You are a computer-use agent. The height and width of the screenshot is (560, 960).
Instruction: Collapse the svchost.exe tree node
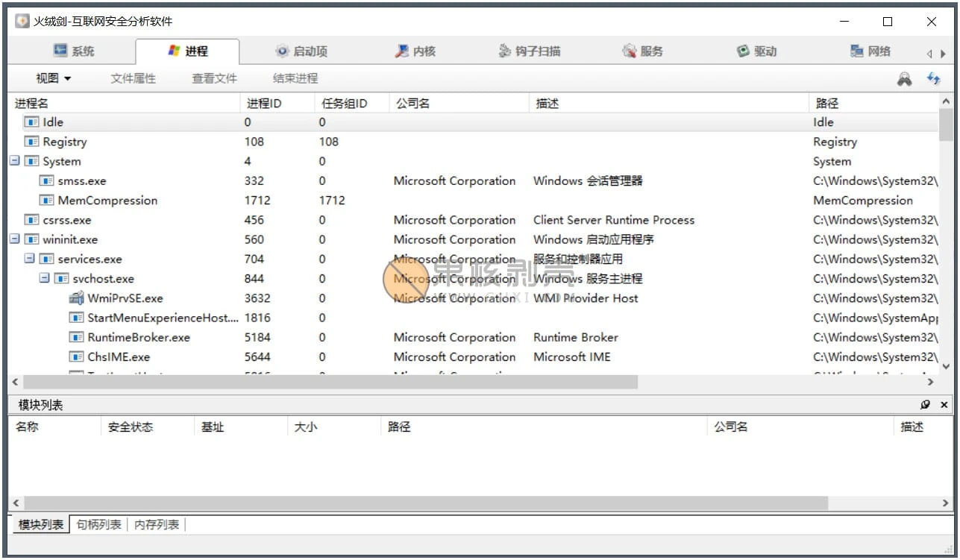point(44,278)
